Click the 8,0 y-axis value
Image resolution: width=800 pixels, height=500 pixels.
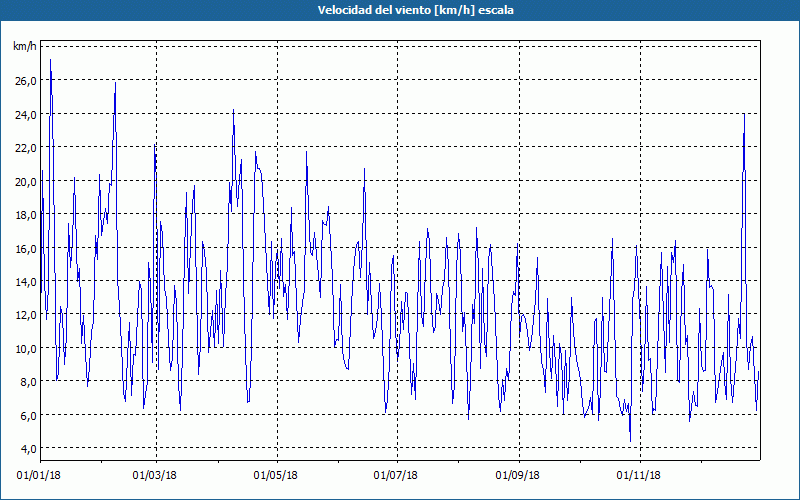click(28, 382)
